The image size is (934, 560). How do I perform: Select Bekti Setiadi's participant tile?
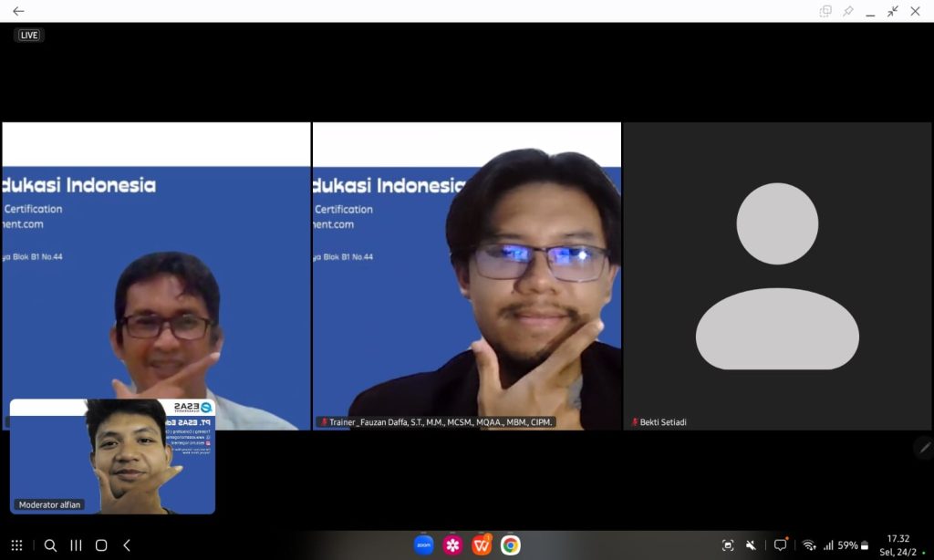[777, 275]
